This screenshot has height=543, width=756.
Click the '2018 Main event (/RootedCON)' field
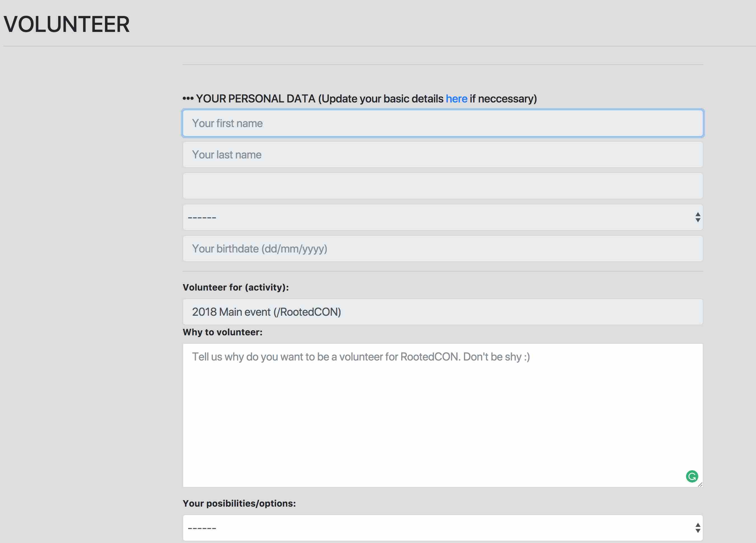(x=443, y=312)
